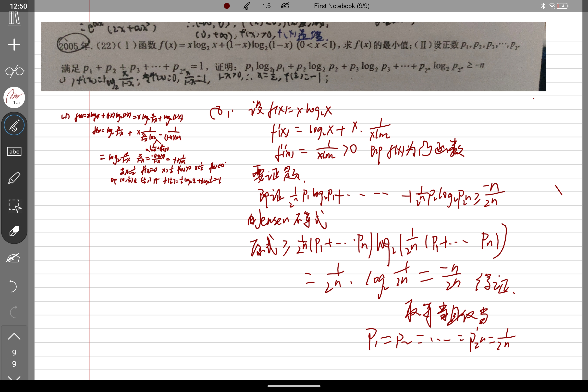Tap the red recording dot to stop recording
588x392 pixels.
(226, 6)
